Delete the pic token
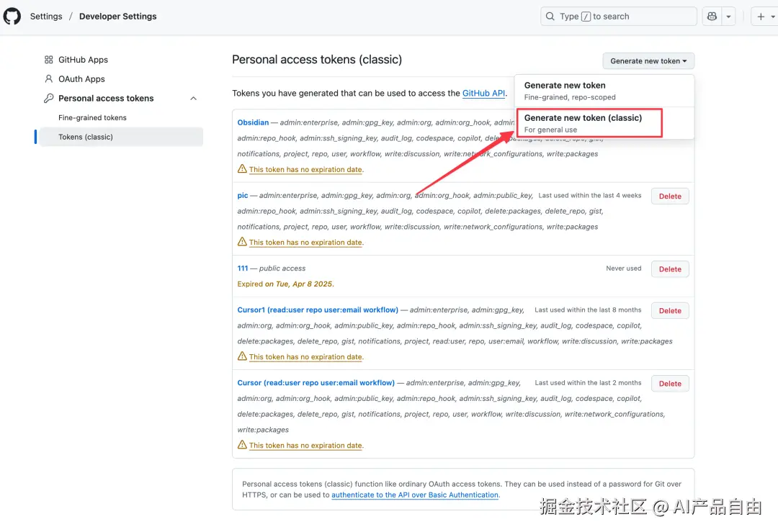The width and height of the screenshot is (778, 532). click(x=670, y=197)
